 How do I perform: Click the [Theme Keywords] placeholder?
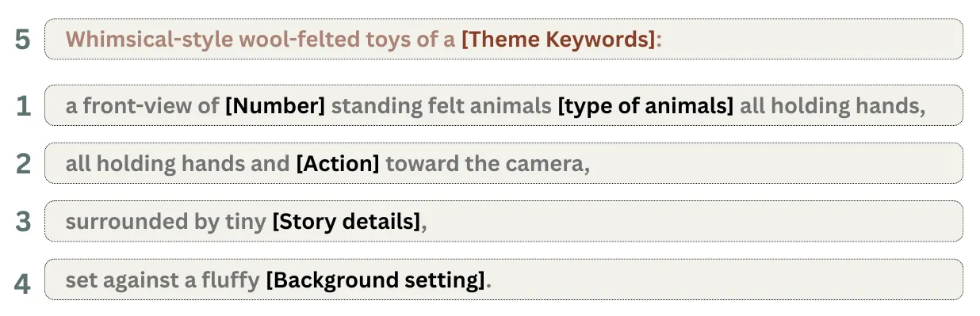coord(558,39)
